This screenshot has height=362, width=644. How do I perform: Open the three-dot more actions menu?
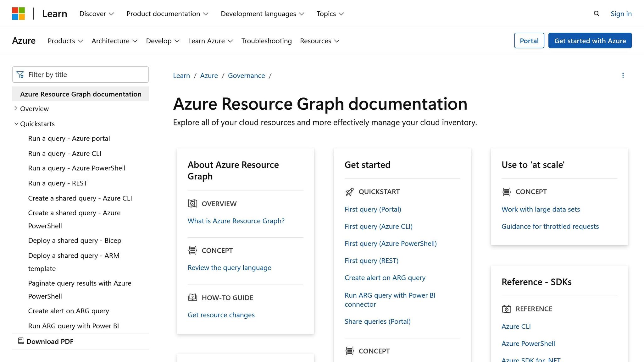click(623, 75)
